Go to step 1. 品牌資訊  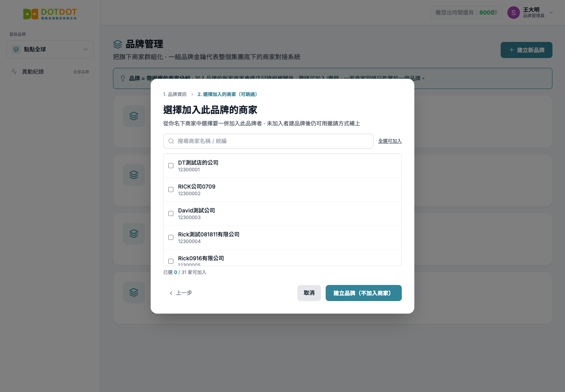point(175,94)
